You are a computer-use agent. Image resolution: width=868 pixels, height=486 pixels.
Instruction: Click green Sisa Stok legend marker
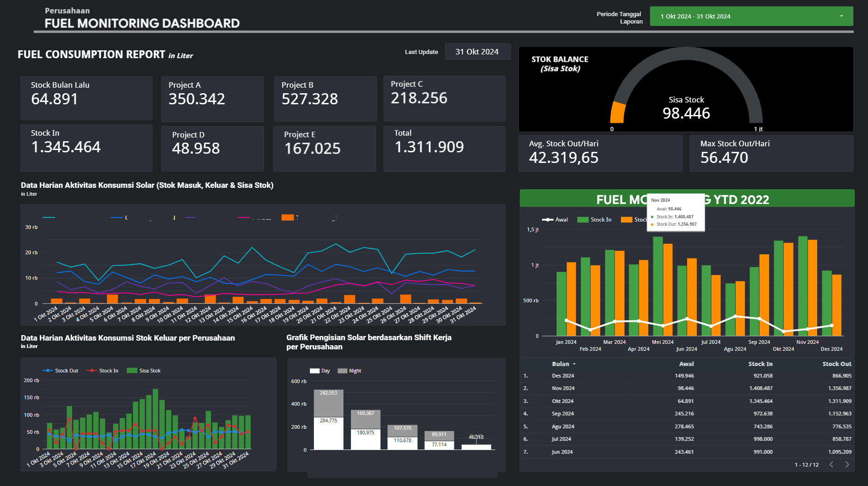tap(132, 371)
